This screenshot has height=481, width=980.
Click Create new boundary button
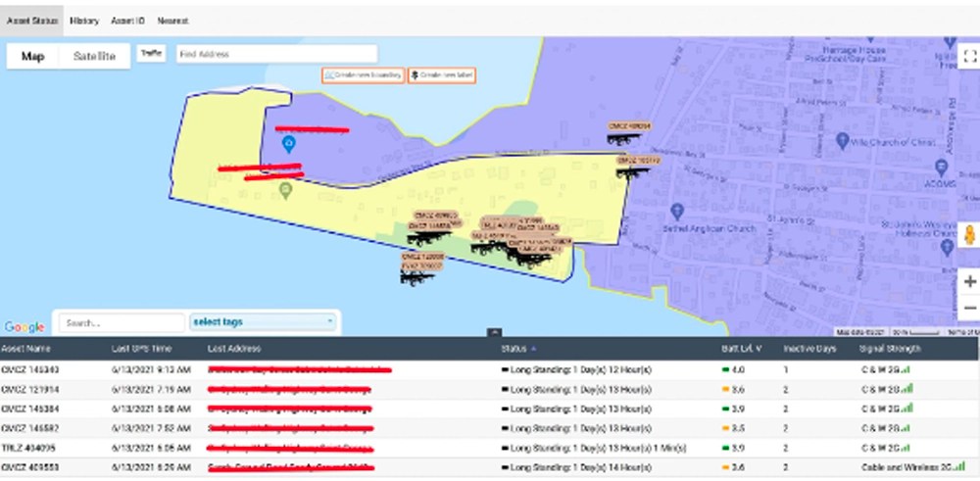pos(363,75)
